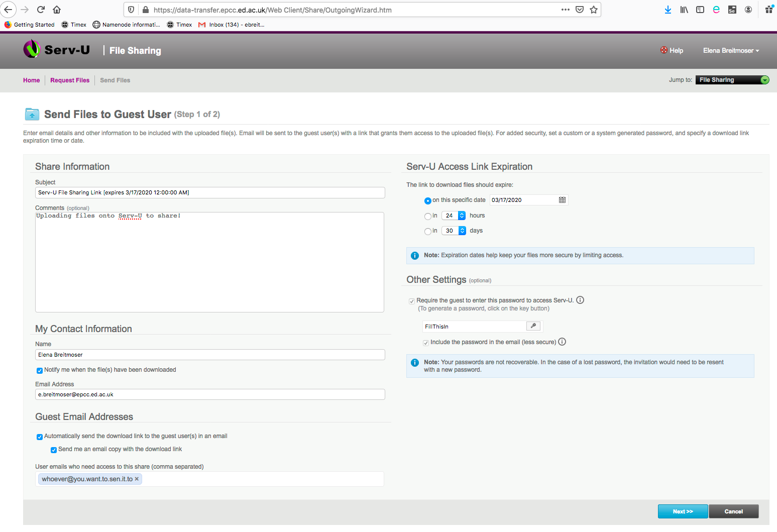Click the guest user emails input area
The width and height of the screenshot is (777, 532).
click(209, 479)
